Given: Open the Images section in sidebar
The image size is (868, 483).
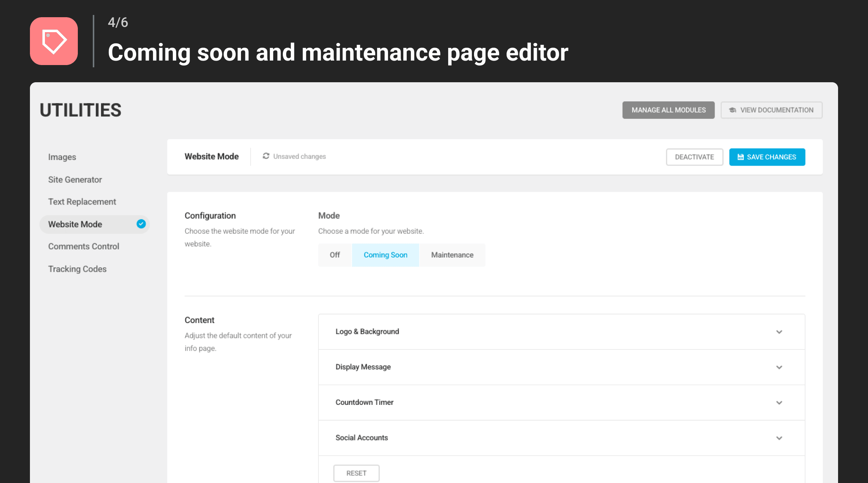Looking at the screenshot, I should (62, 157).
